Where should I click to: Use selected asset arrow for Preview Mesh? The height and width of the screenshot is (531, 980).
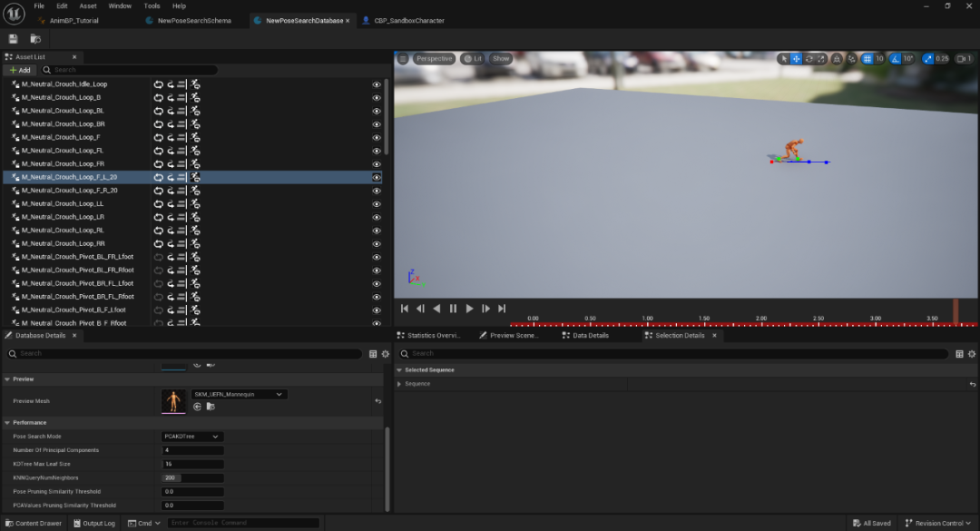tap(198, 407)
